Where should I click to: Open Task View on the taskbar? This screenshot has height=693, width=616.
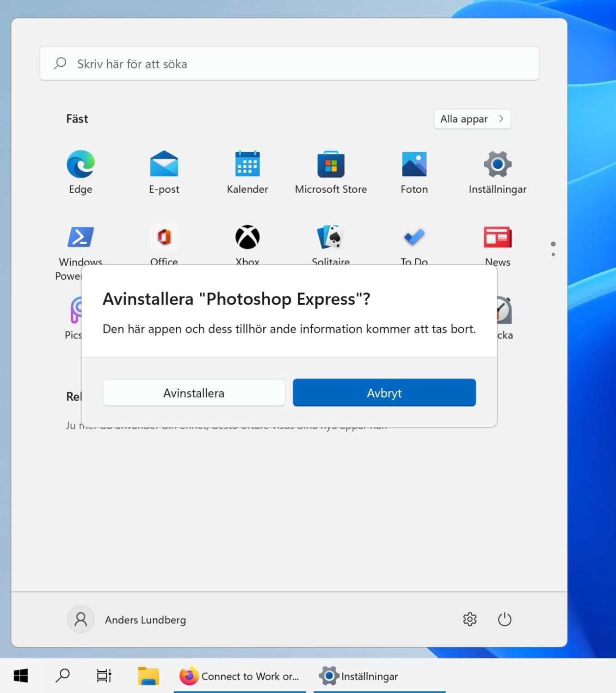tap(104, 676)
